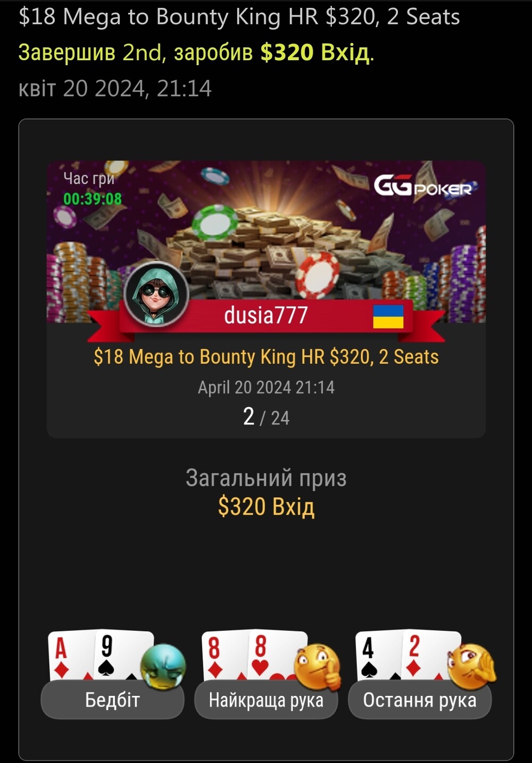Screen dimensions: 532x763
Task: Click the Ukraine flag icon
Action: (x=388, y=316)
